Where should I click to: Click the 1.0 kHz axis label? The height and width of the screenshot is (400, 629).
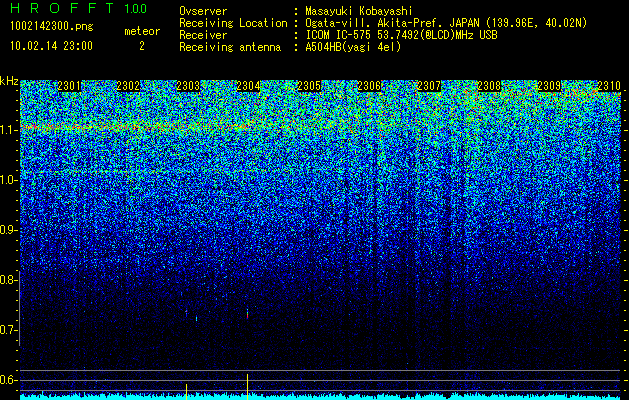[x=8, y=180]
